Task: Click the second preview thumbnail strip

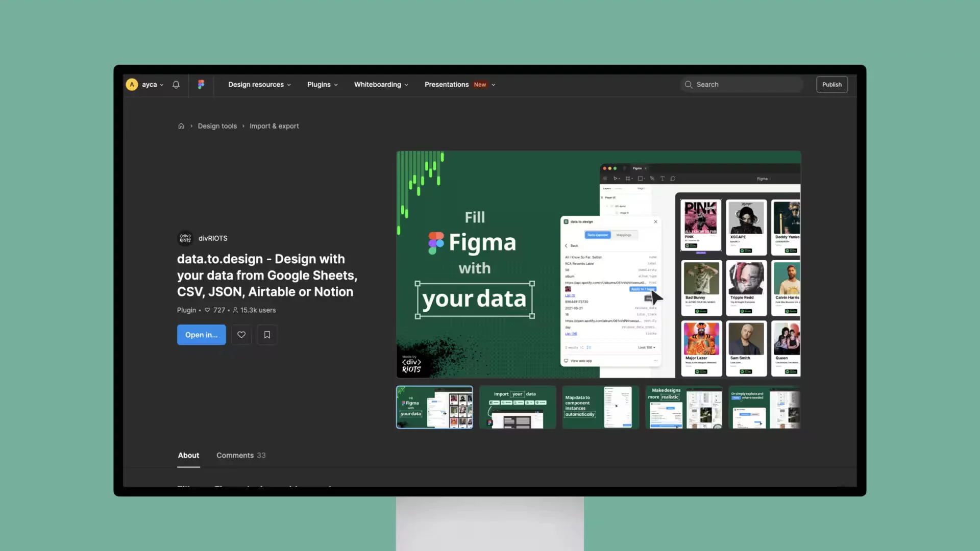Action: tap(517, 407)
